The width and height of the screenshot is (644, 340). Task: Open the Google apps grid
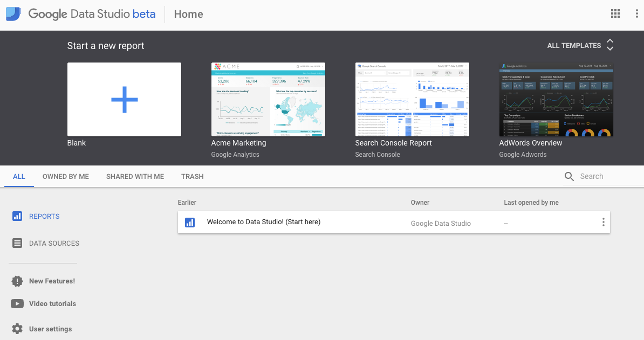pyautogui.click(x=615, y=14)
